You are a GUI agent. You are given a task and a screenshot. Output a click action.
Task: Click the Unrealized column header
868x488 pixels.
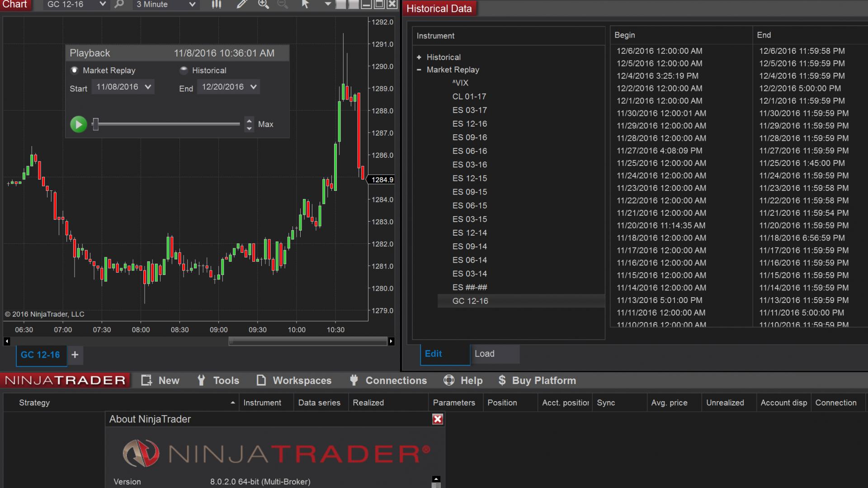pos(729,403)
